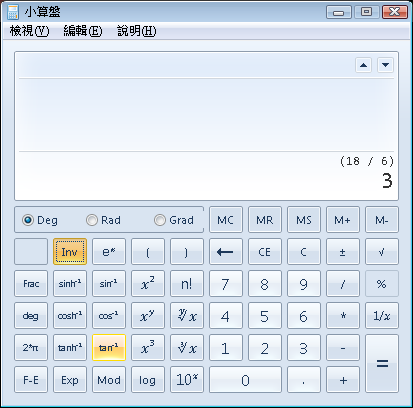Viewport: 413px width, 408px height.
Task: Click the highlighted inverse tangent button
Action: tap(109, 348)
